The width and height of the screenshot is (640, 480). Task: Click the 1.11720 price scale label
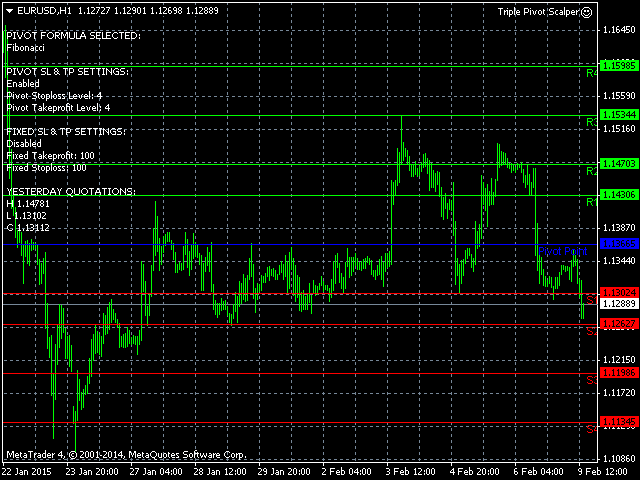click(619, 393)
